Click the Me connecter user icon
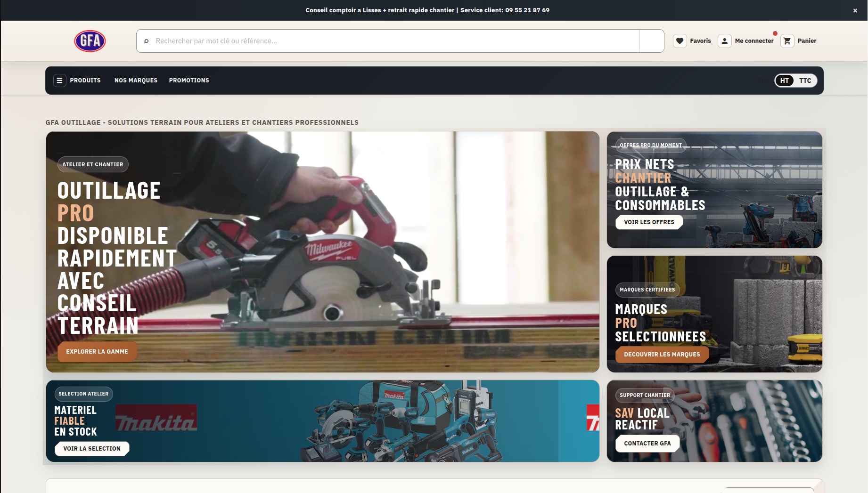This screenshot has width=868, height=493. (x=724, y=41)
